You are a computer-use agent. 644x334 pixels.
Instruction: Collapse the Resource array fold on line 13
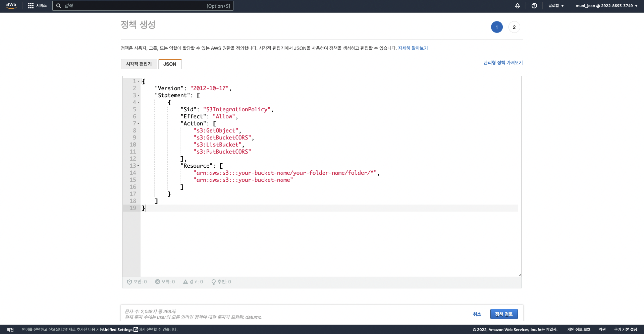(x=138, y=166)
